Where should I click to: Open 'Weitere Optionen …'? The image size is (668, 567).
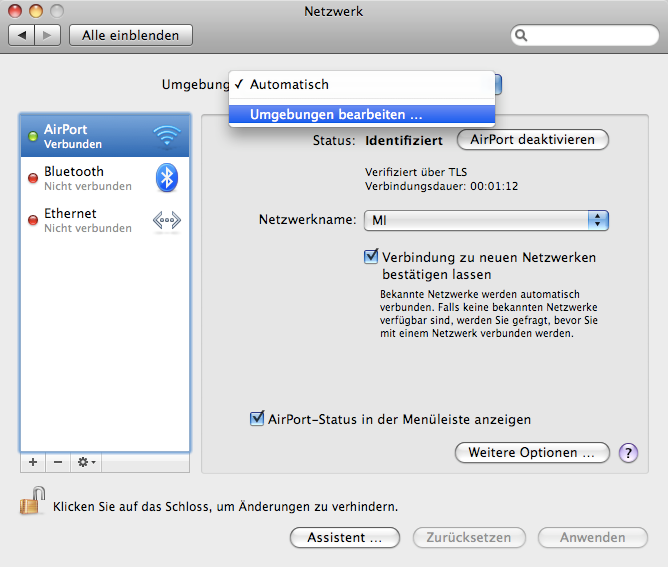pos(532,452)
